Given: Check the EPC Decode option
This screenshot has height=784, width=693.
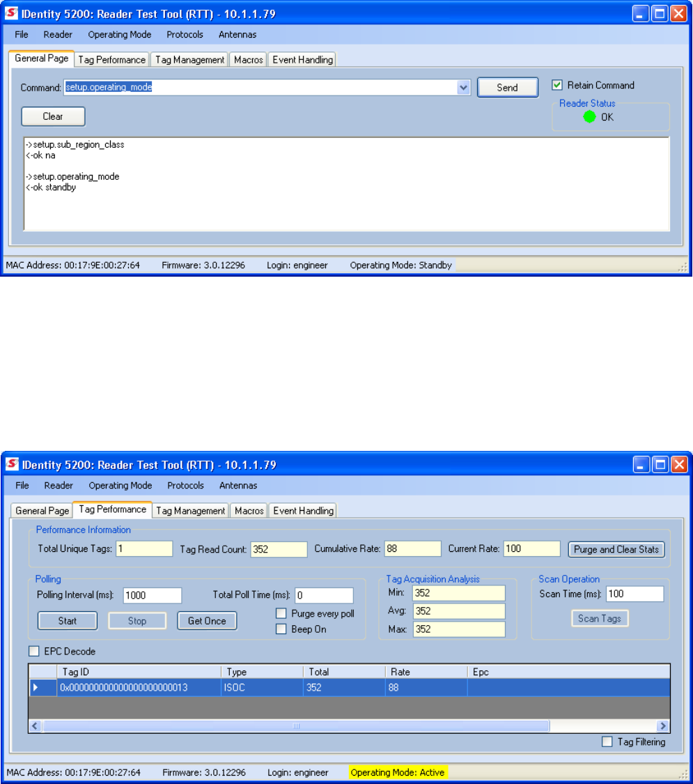Looking at the screenshot, I should tap(34, 651).
